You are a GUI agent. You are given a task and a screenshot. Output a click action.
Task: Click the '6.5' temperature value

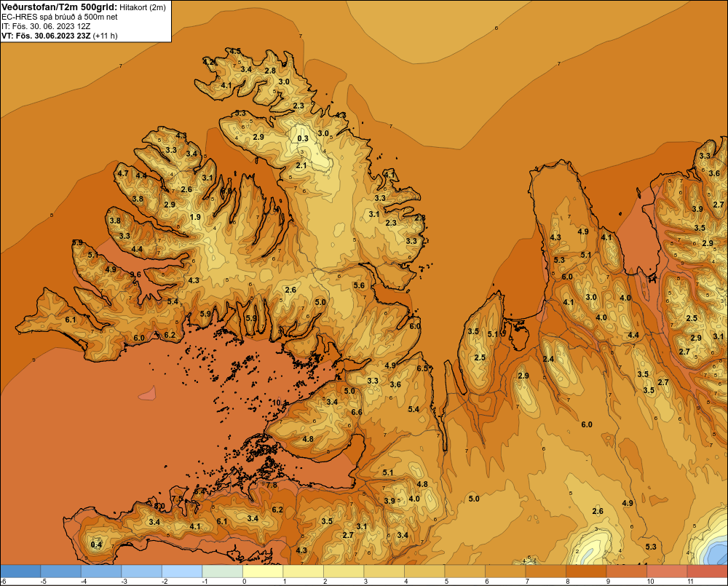(x=422, y=368)
